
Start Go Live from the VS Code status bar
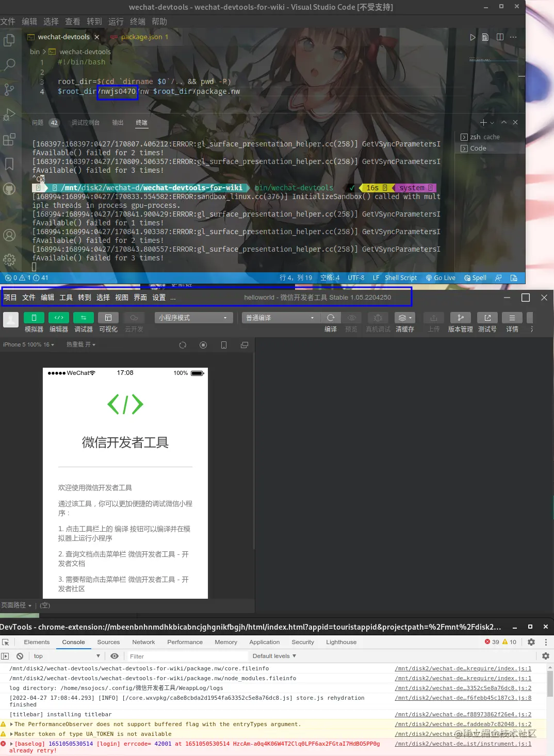tap(441, 277)
